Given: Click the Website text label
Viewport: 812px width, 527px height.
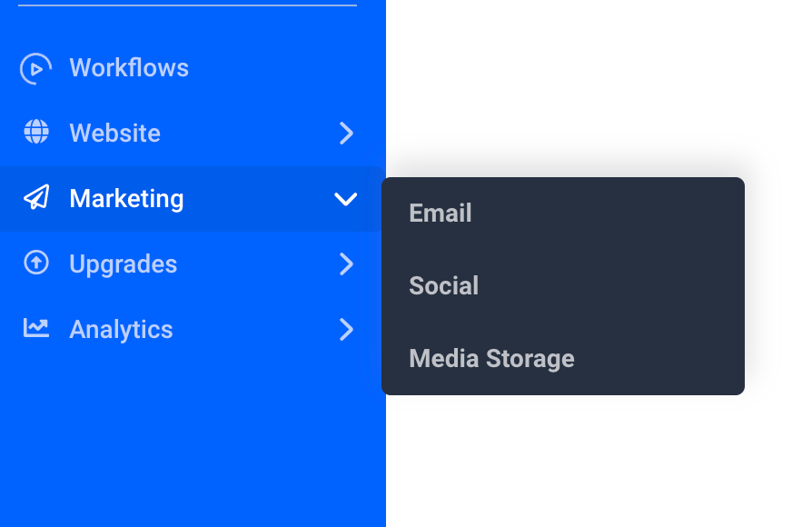Looking at the screenshot, I should point(114,134).
